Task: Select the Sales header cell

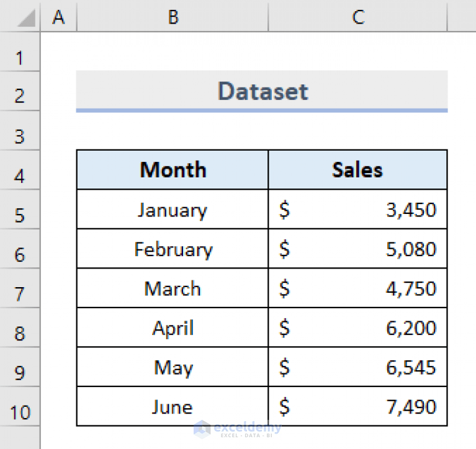Action: tap(358, 170)
